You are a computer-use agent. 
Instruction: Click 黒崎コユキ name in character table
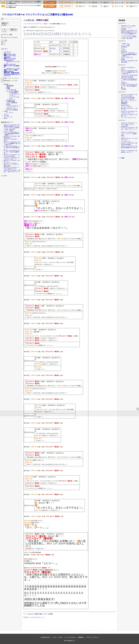click(x=38, y=54)
